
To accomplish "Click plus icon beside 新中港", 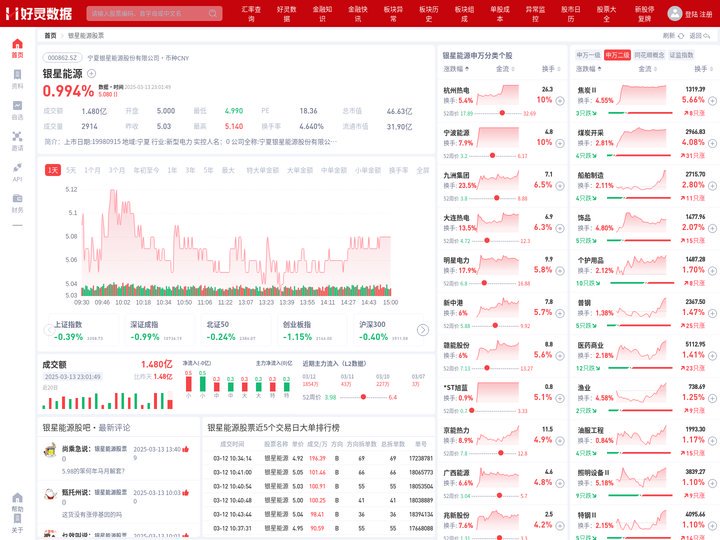I will click(560, 313).
